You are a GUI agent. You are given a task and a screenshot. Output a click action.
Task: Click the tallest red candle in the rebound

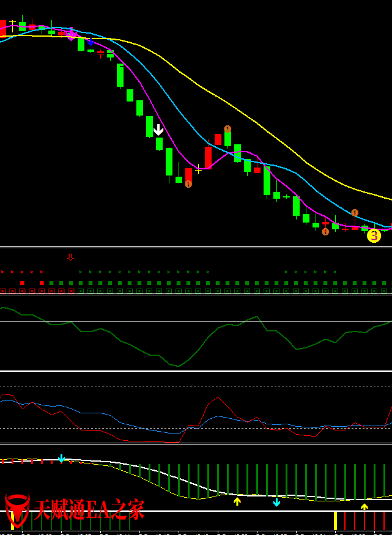click(208, 157)
